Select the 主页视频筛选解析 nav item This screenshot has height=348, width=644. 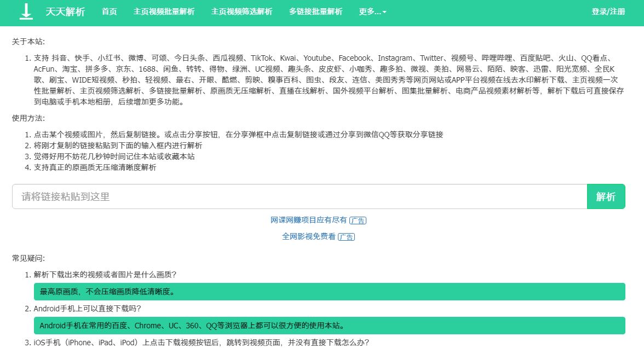(x=242, y=11)
